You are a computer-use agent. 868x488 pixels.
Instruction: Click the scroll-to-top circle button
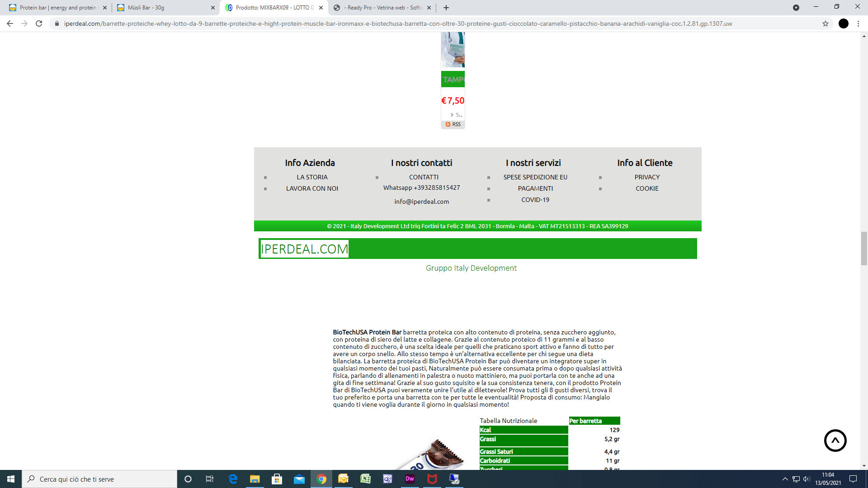pos(835,441)
